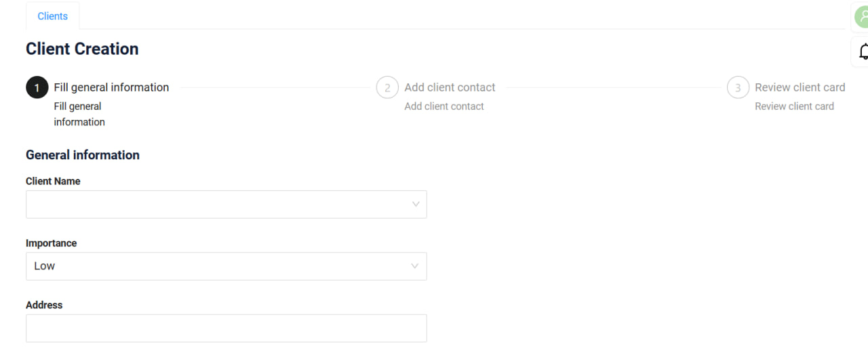Click the General information section heading
This screenshot has height=357, width=868.
click(83, 155)
